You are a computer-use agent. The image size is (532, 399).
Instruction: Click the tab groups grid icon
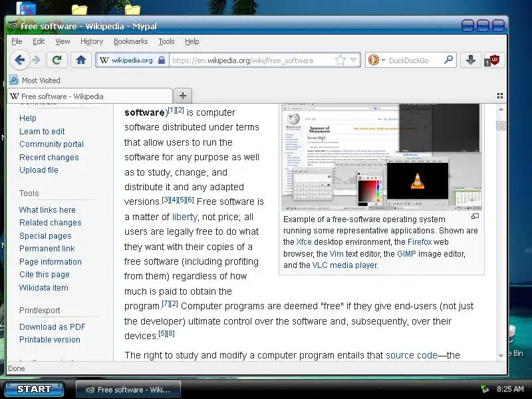coord(500,96)
